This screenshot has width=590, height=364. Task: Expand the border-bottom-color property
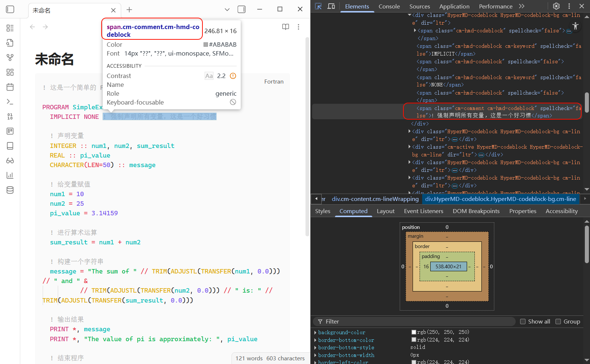[315, 340]
